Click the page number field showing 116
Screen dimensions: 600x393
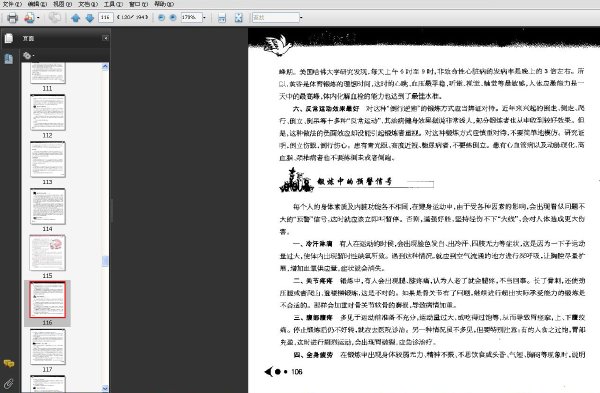pyautogui.click(x=106, y=17)
